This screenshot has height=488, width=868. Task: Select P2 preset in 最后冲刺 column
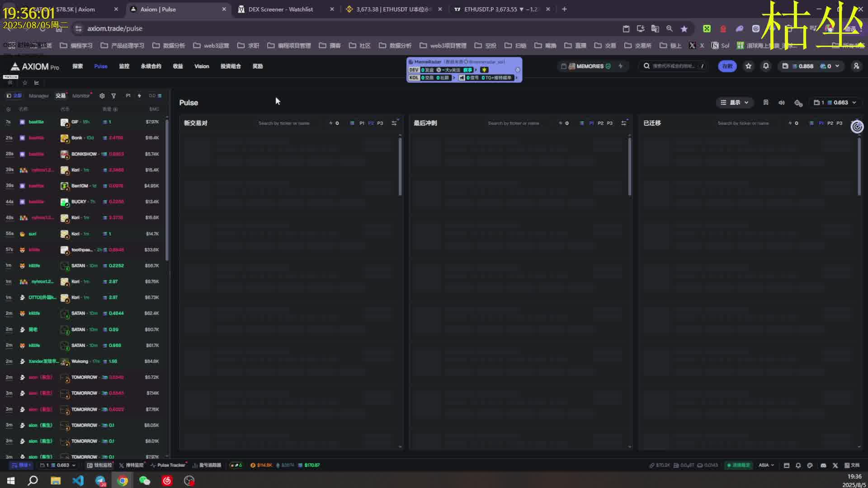tap(600, 123)
